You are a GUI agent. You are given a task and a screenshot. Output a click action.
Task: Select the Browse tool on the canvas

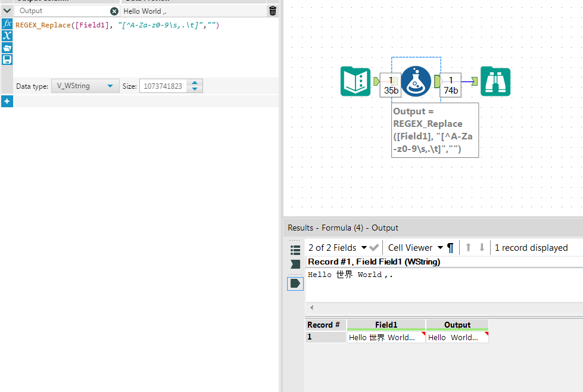coord(495,82)
